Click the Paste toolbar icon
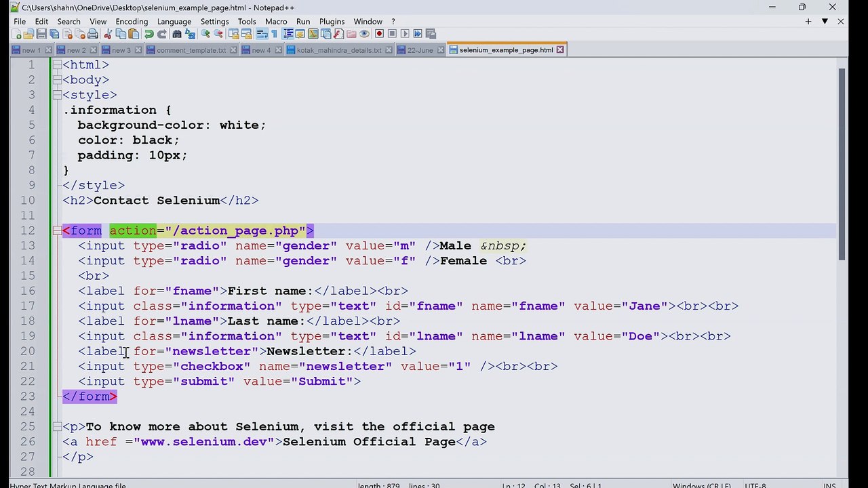The width and height of the screenshot is (868, 488). [x=134, y=34]
